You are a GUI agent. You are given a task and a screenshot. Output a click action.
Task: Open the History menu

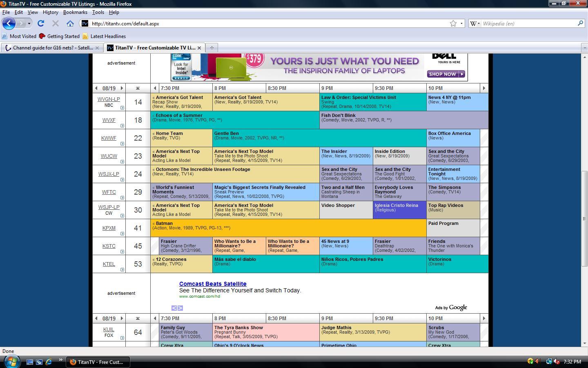click(x=51, y=12)
